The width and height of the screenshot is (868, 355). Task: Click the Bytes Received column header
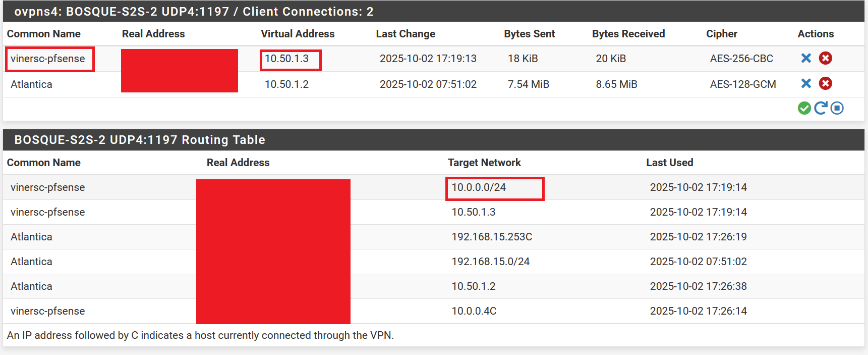pyautogui.click(x=628, y=34)
